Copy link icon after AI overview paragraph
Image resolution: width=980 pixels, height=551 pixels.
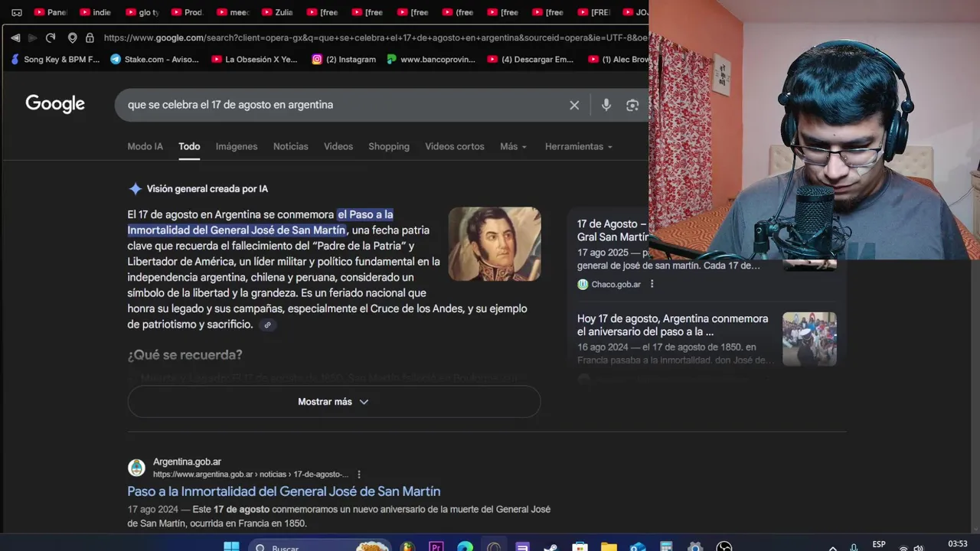pos(267,325)
